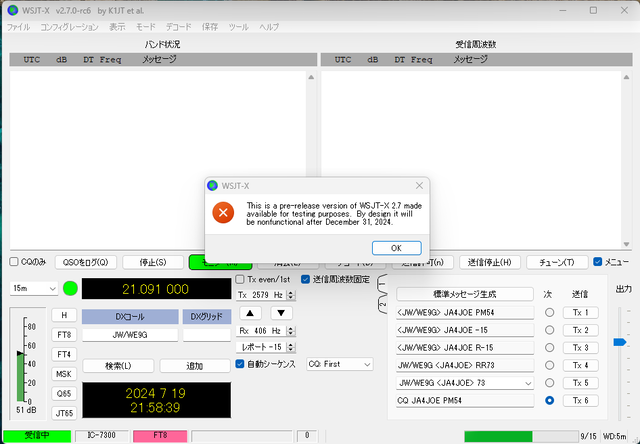Toggle the Tx even/1st checkbox
The height and width of the screenshot is (444, 640).
click(240, 280)
